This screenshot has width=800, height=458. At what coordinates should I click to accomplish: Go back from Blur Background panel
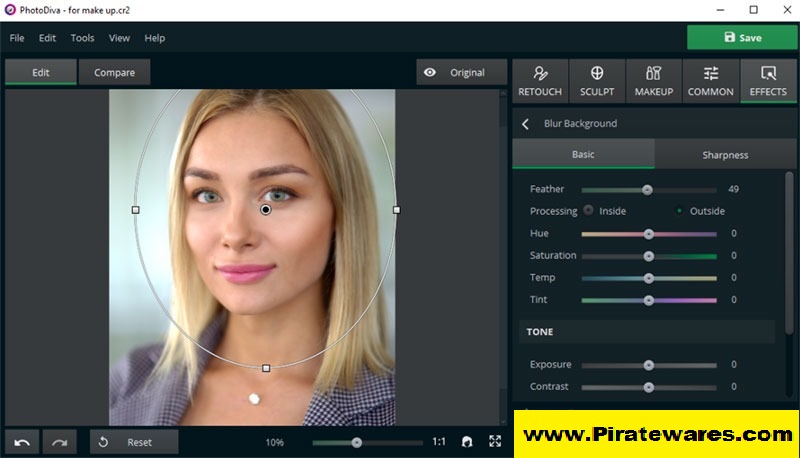[x=526, y=124]
